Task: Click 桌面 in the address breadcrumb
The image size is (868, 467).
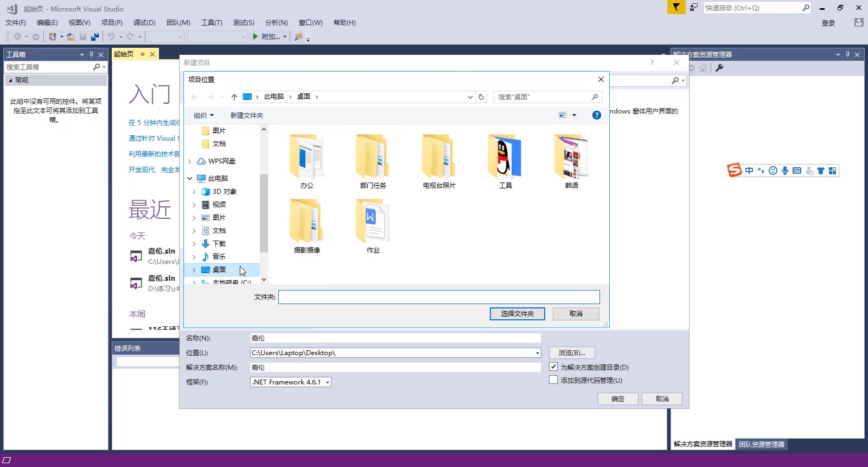Action: point(303,97)
